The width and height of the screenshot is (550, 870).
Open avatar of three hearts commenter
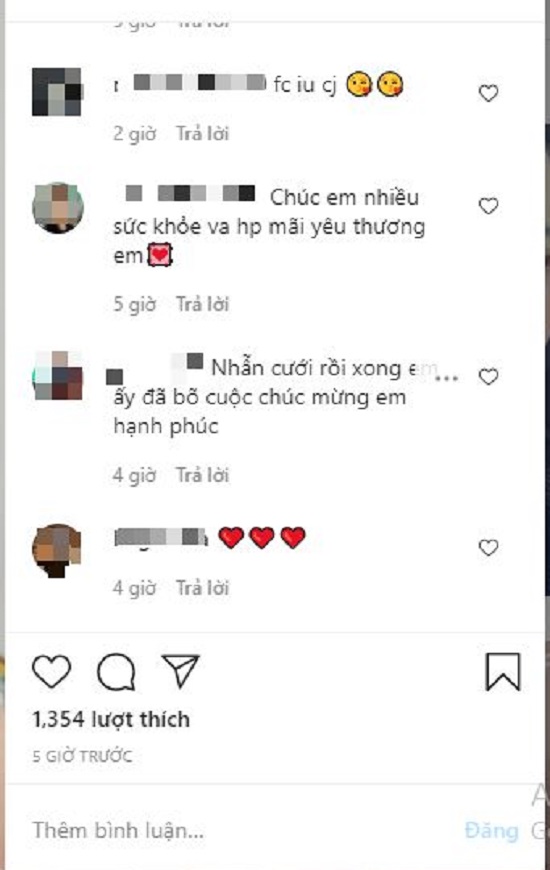click(x=57, y=550)
